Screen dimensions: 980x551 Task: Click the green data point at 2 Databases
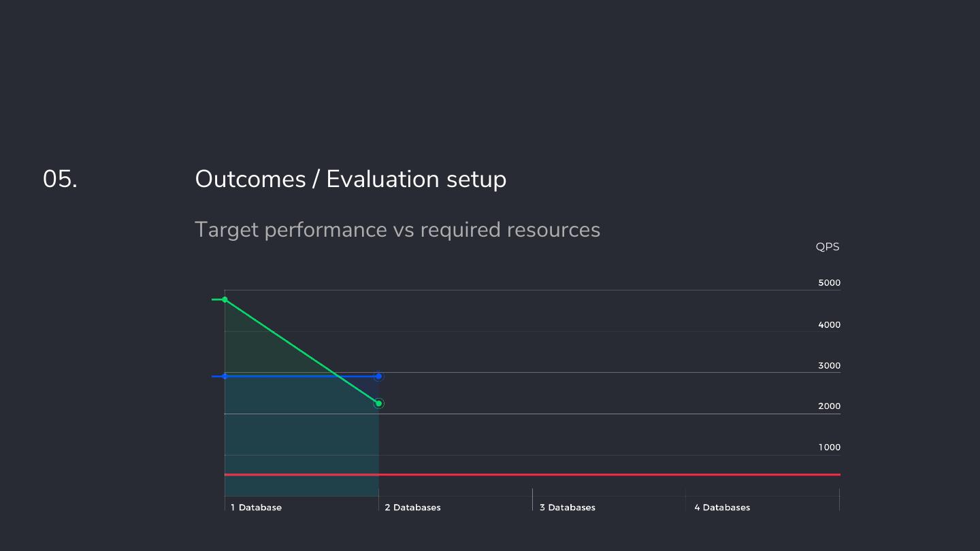379,403
